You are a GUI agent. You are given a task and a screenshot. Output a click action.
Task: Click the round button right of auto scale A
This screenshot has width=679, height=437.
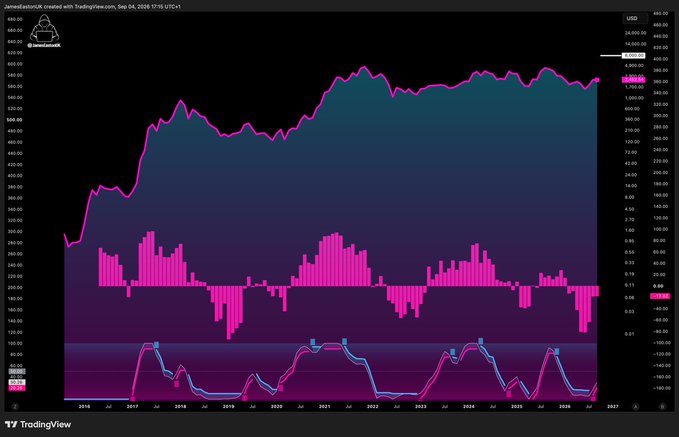coord(662,407)
